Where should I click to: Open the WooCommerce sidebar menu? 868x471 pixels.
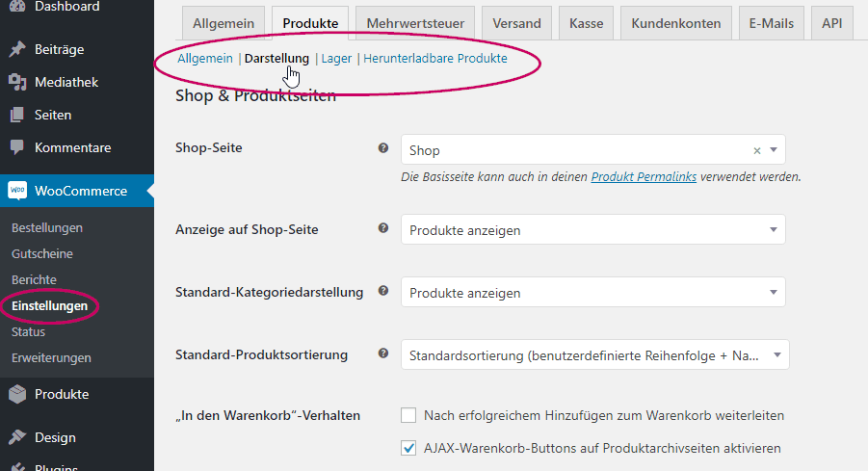pyautogui.click(x=77, y=191)
